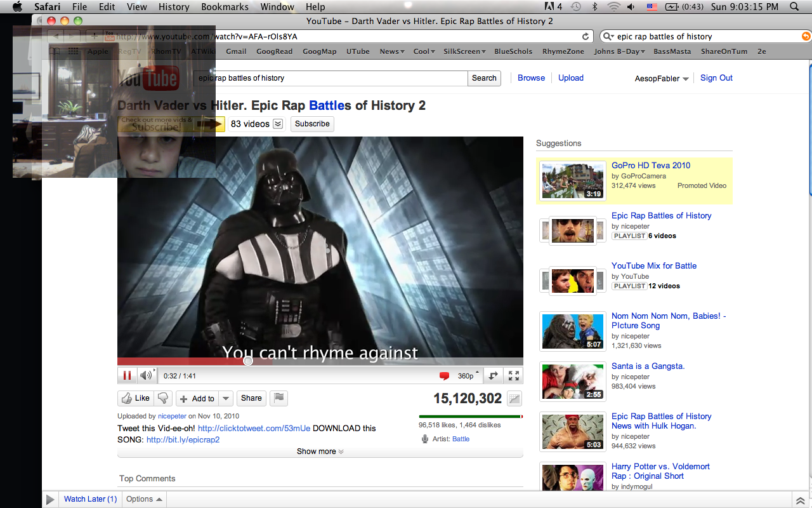Click the YouTube search input field

pos(331,78)
